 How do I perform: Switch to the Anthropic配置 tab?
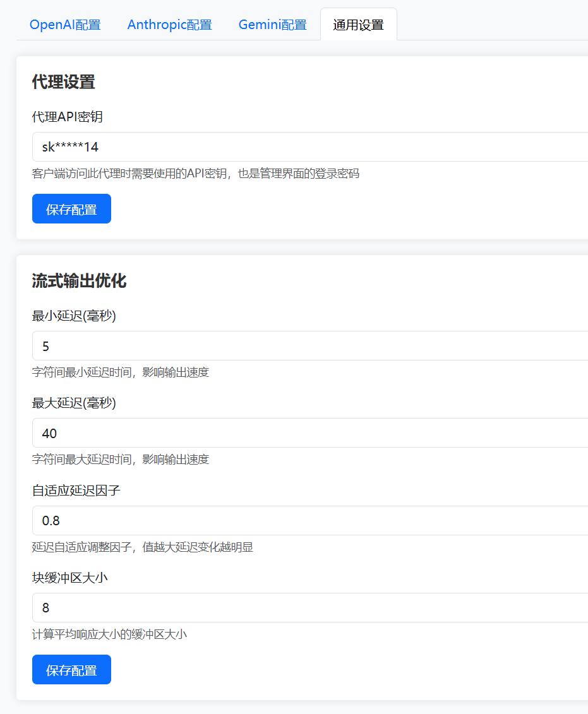(169, 25)
